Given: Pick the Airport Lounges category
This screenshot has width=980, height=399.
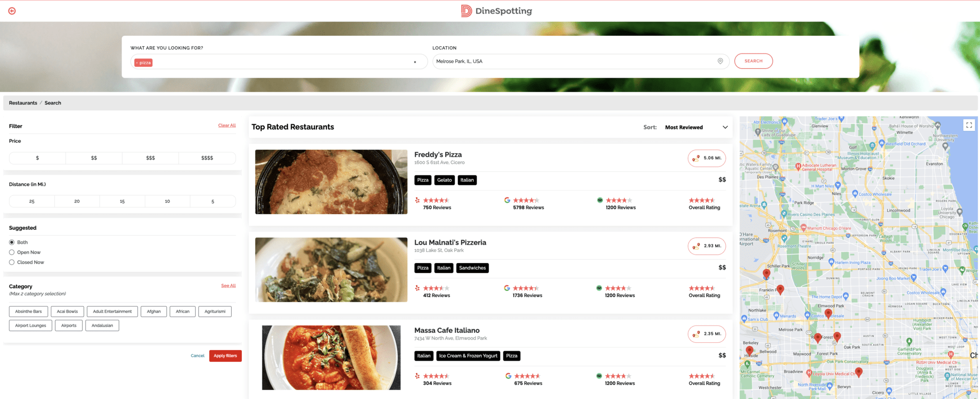Looking at the screenshot, I should [30, 326].
